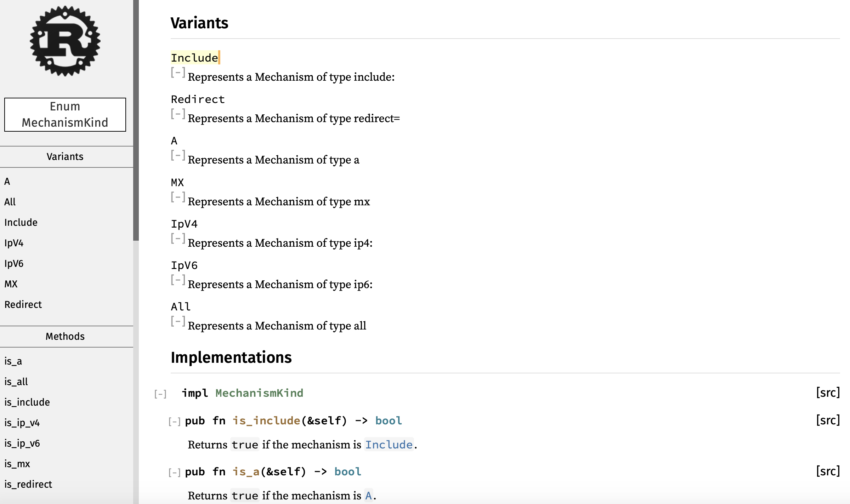View source of the is_a function
Screen dimensions: 850x504
tap(828, 471)
